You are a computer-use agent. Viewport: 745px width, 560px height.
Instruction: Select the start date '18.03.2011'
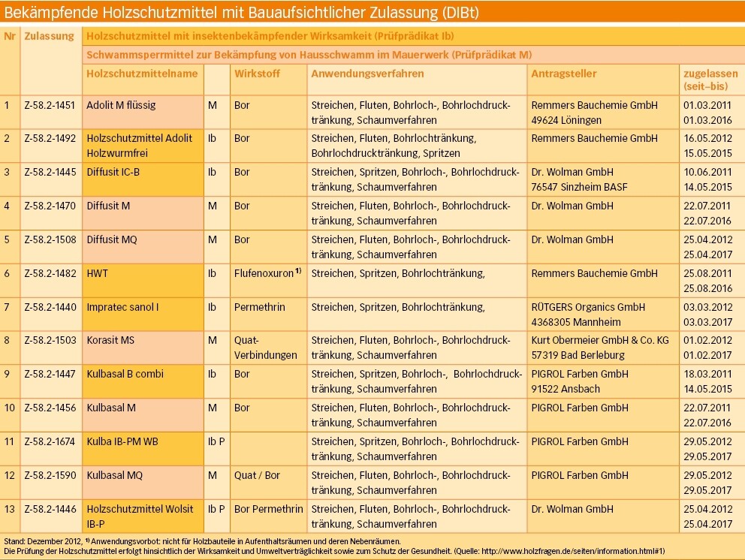pyautogui.click(x=707, y=375)
